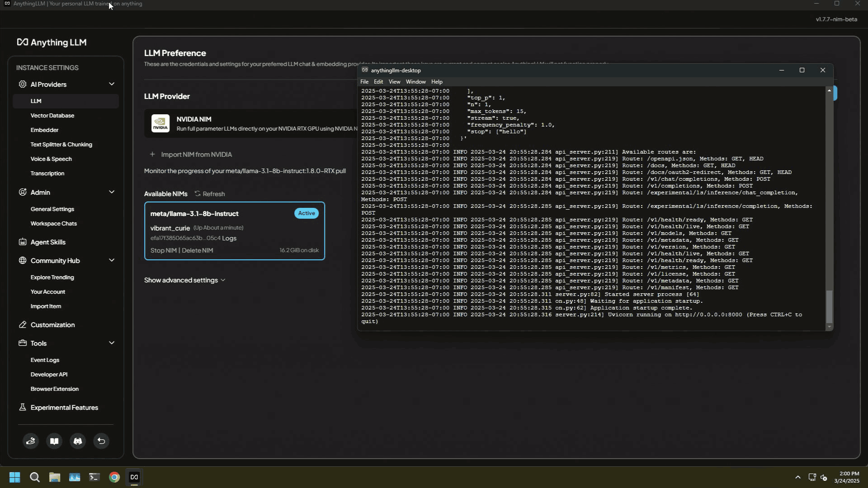Click Delete NIM link
The image size is (868, 488).
[197, 250]
